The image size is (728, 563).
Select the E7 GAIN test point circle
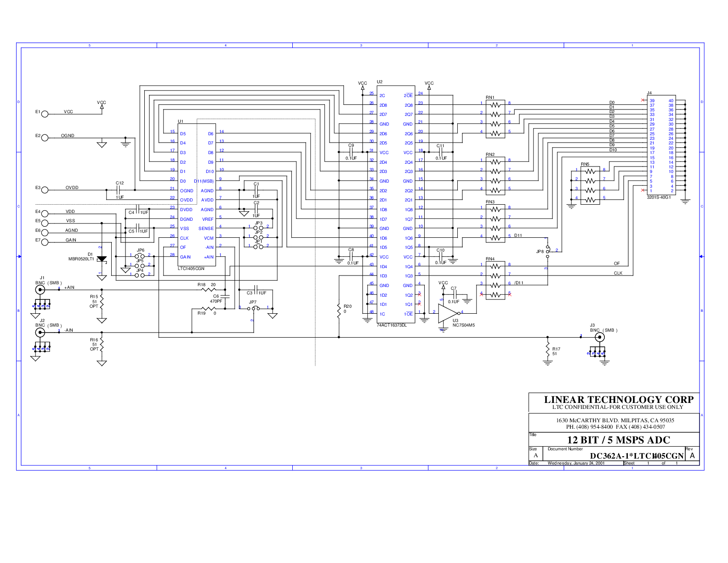[45, 242]
